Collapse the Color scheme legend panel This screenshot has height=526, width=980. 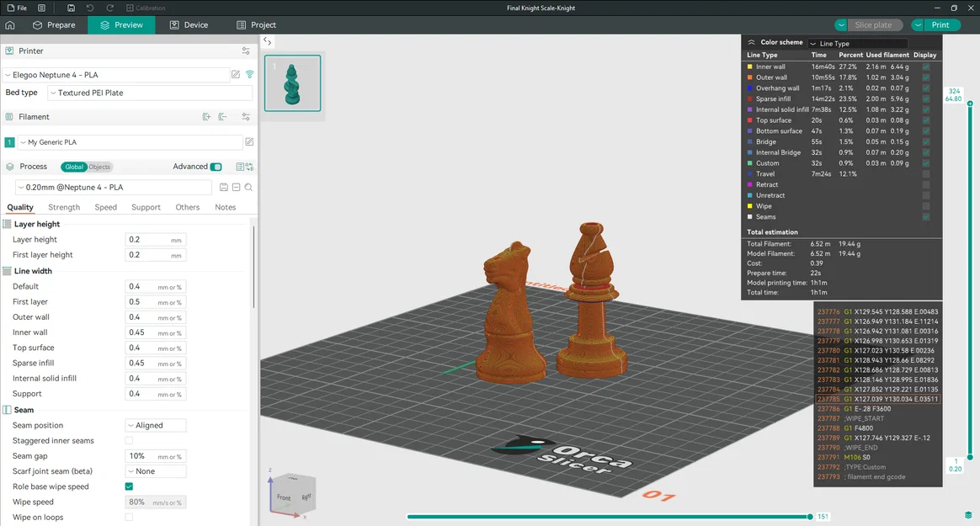point(751,42)
